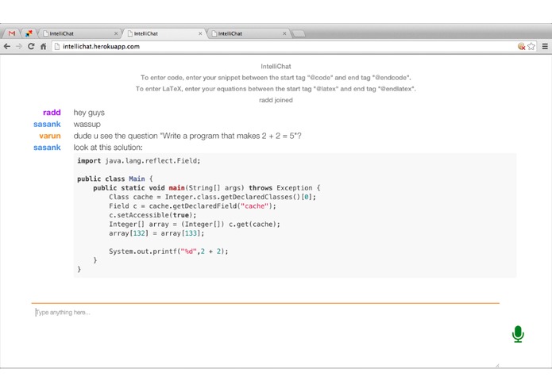The image size is (552, 392).
Task: Click the 'radd joined' notice
Action: (276, 100)
